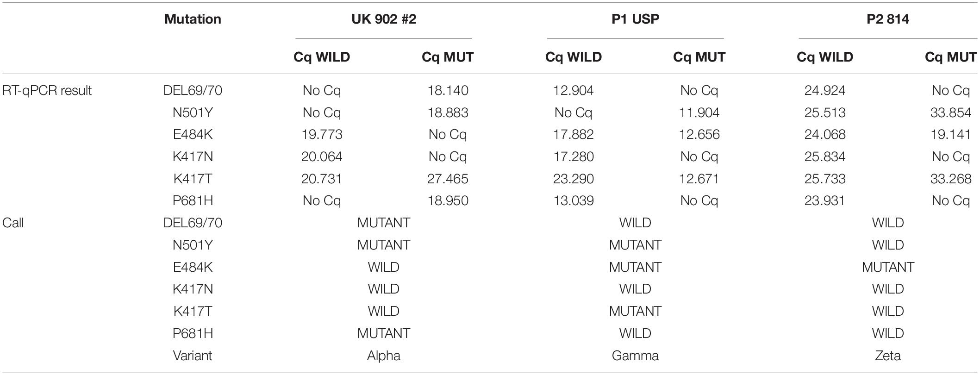
Task: Click the RT-qPCR result row label
Action: pyautogui.click(x=47, y=90)
